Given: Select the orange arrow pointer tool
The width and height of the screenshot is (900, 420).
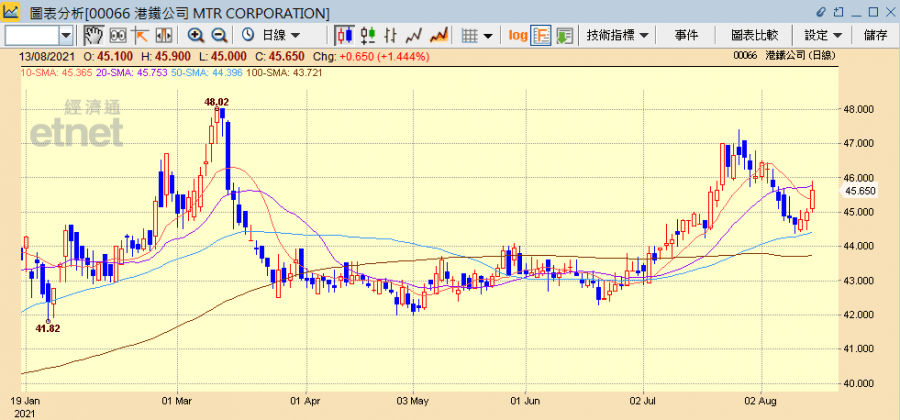Looking at the screenshot, I should 140,35.
